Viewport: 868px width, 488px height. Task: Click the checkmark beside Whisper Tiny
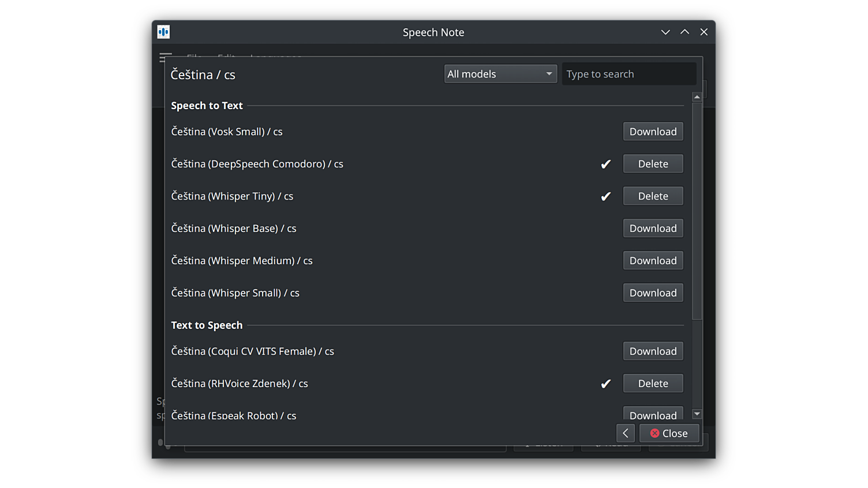[x=605, y=196]
